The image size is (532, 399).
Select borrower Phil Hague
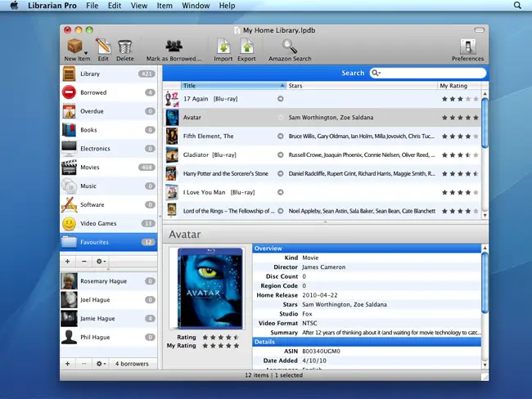109,338
